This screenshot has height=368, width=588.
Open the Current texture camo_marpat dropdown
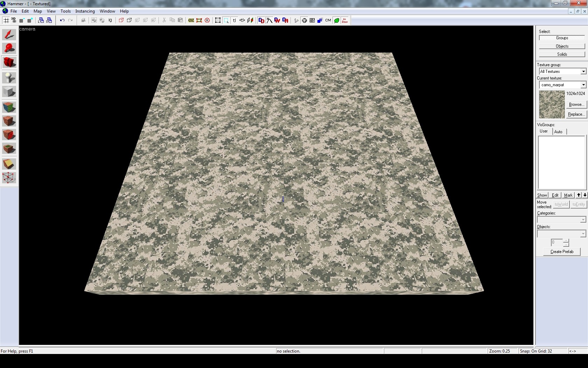[583, 85]
